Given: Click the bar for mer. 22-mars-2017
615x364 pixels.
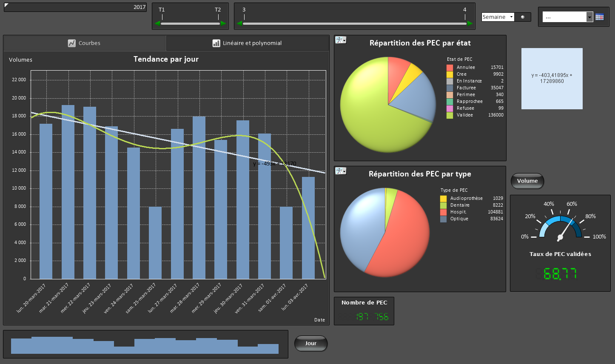Looking at the screenshot, I should pos(90,193).
